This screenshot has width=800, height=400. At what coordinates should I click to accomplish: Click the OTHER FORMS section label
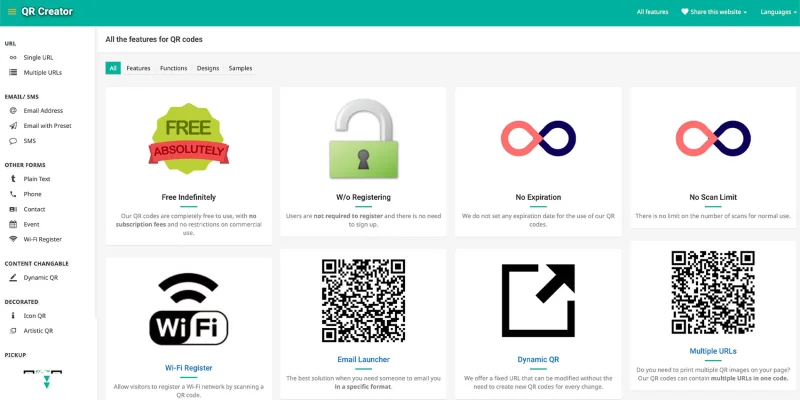point(25,165)
